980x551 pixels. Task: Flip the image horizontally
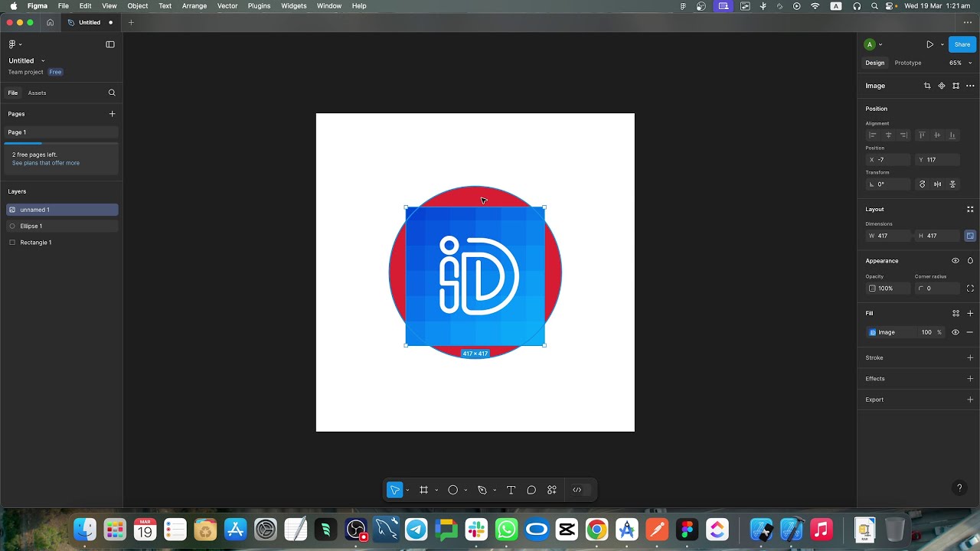pyautogui.click(x=937, y=184)
